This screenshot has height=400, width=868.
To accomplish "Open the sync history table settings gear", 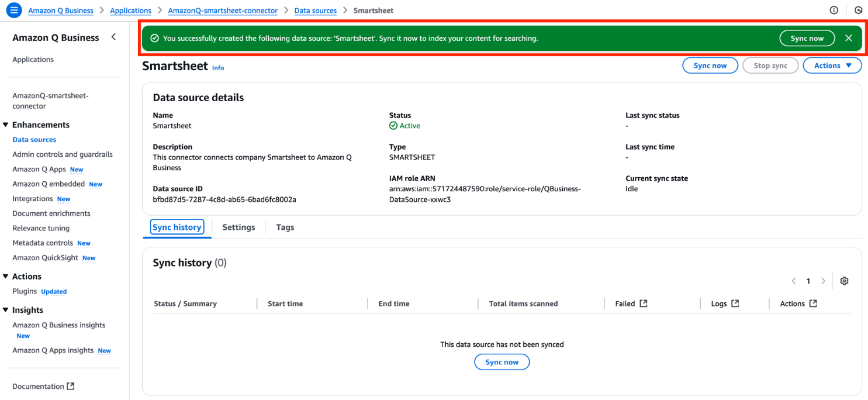I will coord(844,281).
